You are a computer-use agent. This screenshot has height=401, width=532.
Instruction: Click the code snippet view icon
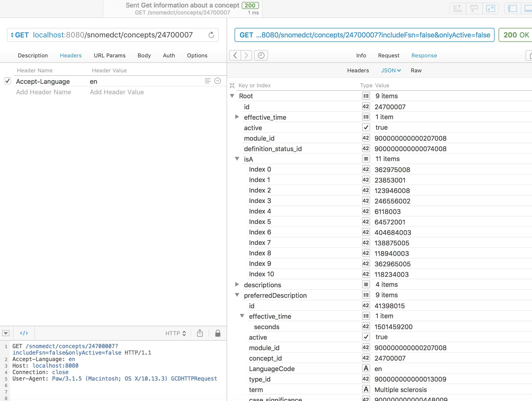coord(24,333)
